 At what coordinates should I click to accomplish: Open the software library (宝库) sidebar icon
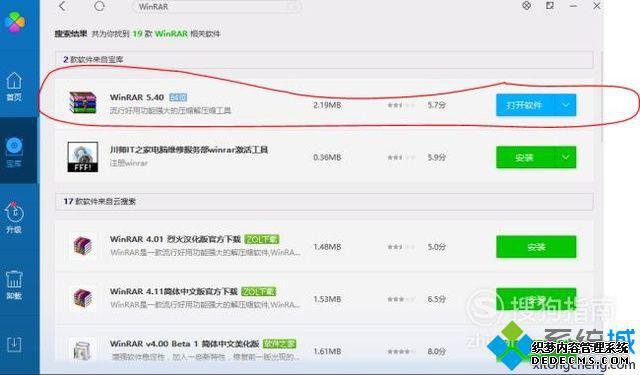[x=14, y=152]
